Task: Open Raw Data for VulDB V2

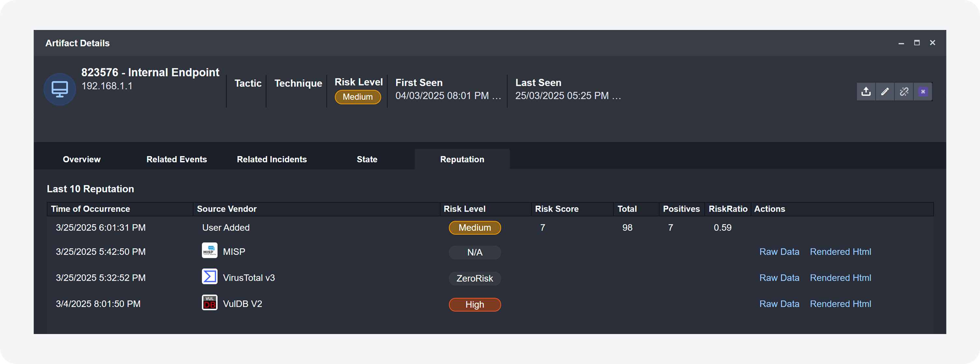Action: click(x=779, y=304)
